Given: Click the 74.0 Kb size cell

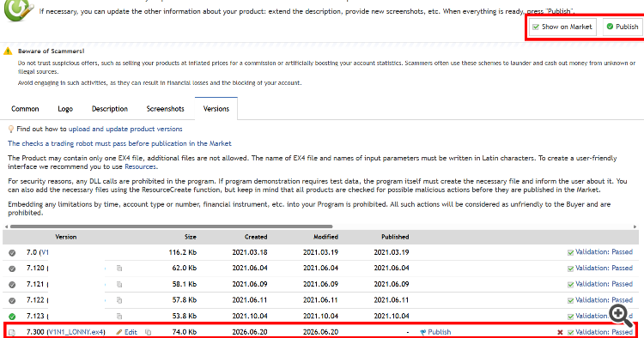Looking at the screenshot, I should 184,332.
